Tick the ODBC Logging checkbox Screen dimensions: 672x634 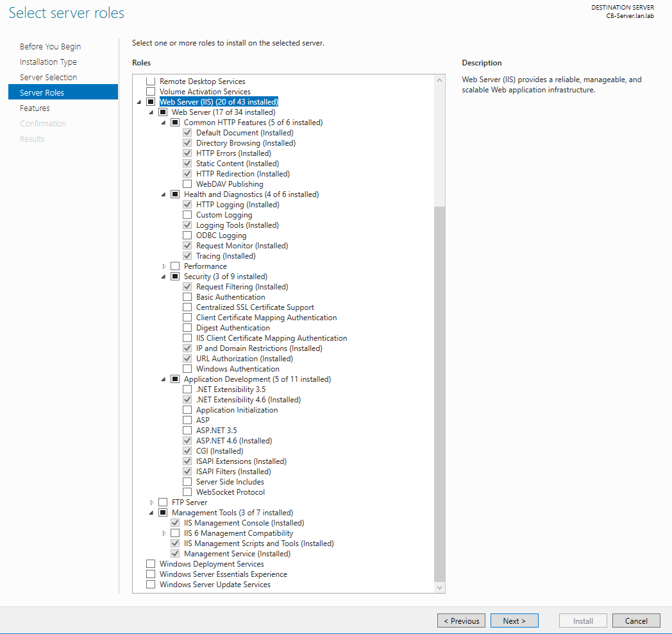click(187, 236)
